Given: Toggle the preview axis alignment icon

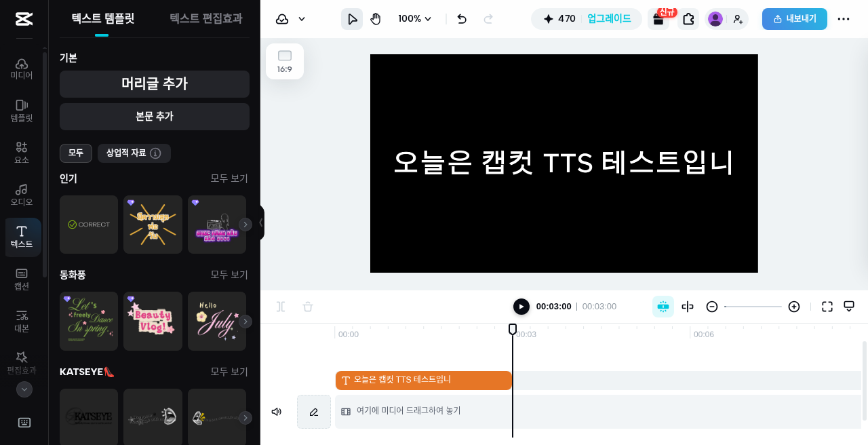Looking at the screenshot, I should point(688,307).
